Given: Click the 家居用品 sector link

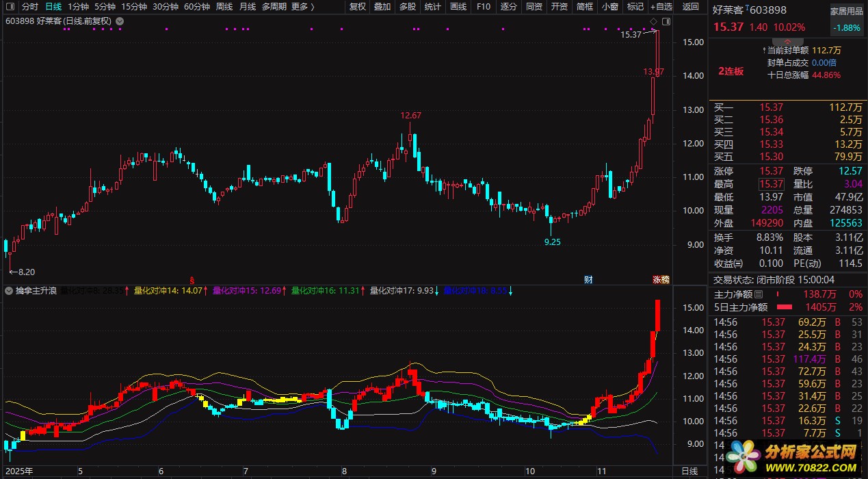Looking at the screenshot, I should point(847,11).
